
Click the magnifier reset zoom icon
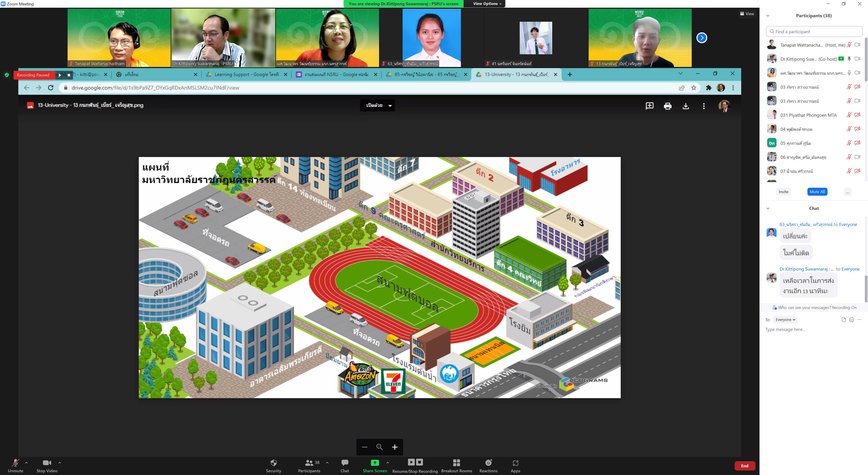(380, 447)
